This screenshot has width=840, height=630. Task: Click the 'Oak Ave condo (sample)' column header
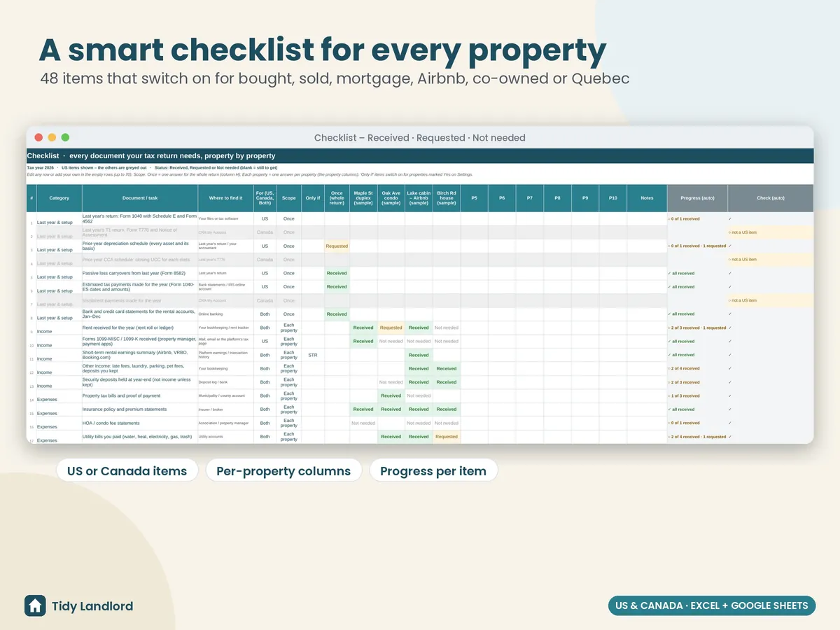pos(391,198)
